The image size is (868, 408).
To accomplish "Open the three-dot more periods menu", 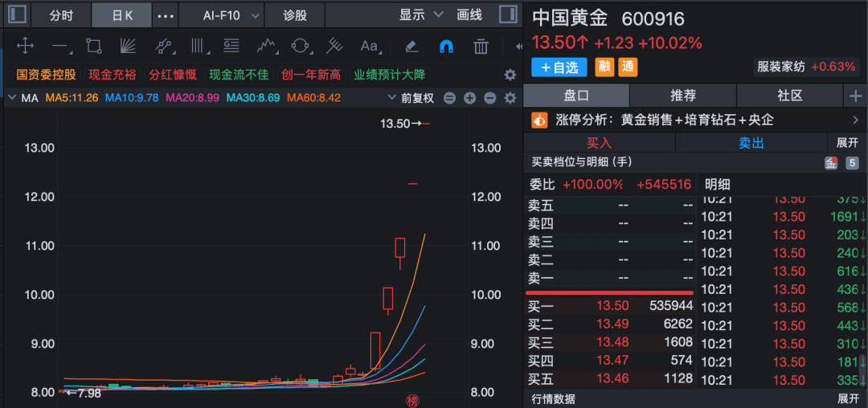I will [166, 15].
